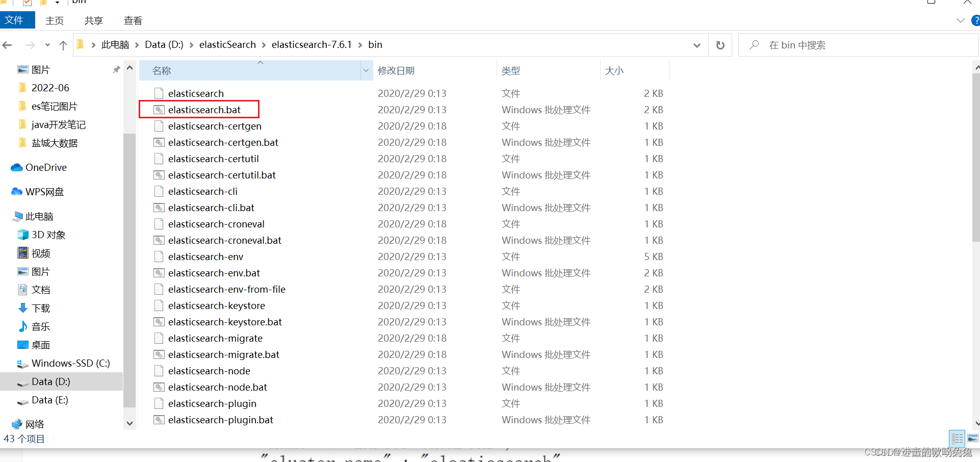Go up one folder level
The width and height of the screenshot is (980, 462).
63,45
